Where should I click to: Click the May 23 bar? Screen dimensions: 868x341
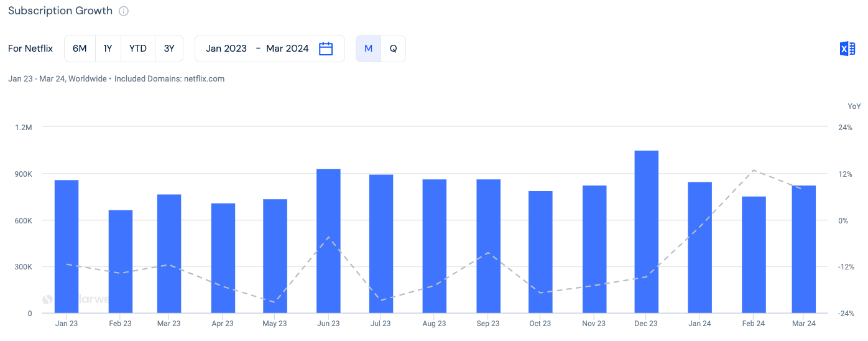(x=275, y=256)
